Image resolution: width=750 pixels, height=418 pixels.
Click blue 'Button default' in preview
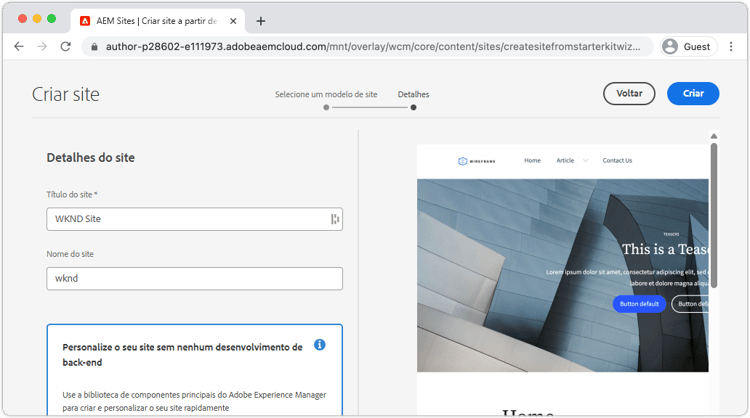pyautogui.click(x=639, y=304)
